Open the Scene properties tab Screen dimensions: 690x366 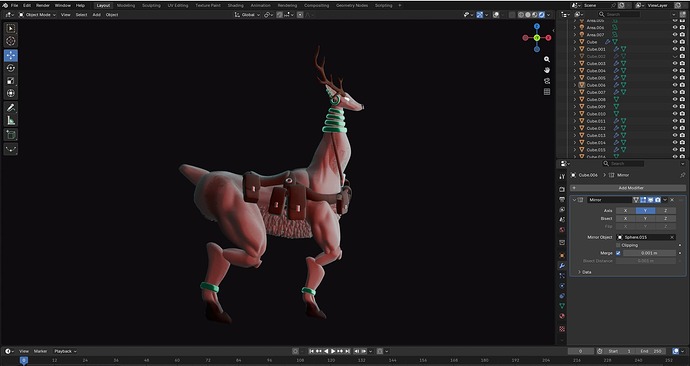point(562,220)
